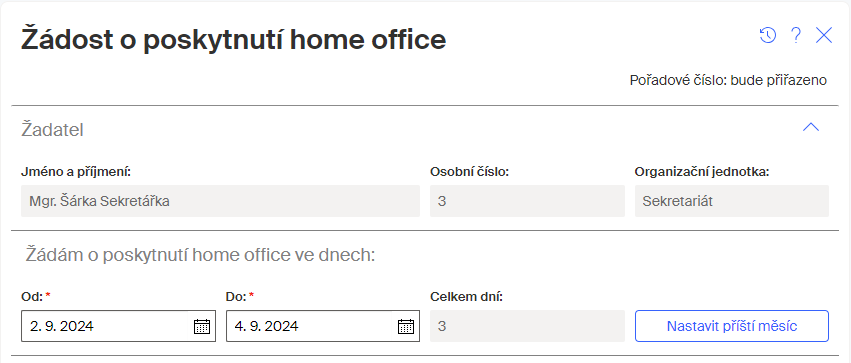Click the Žádost o poskytnutí home office title
This screenshot has width=851, height=363.
(233, 39)
